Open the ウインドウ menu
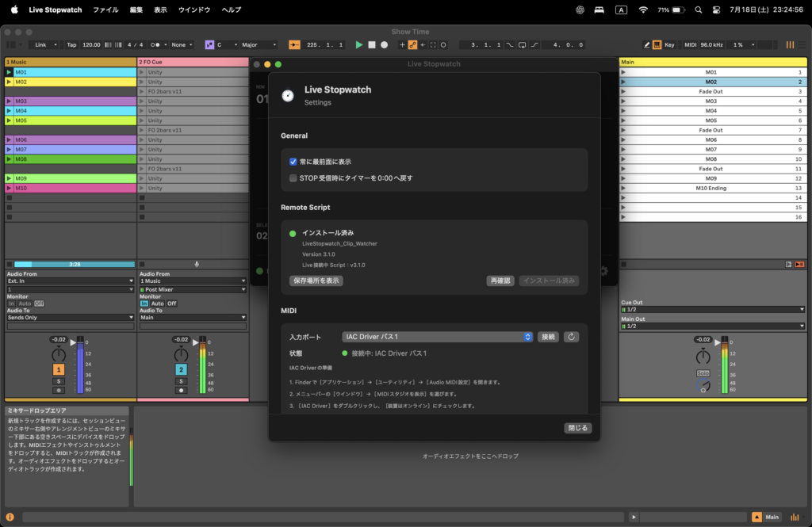The width and height of the screenshot is (812, 527). [x=194, y=10]
